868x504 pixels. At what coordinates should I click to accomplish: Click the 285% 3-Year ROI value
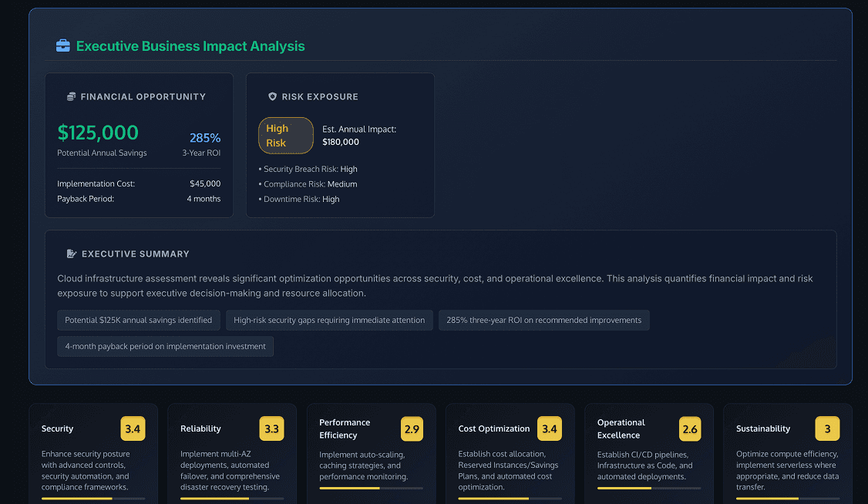tap(205, 138)
